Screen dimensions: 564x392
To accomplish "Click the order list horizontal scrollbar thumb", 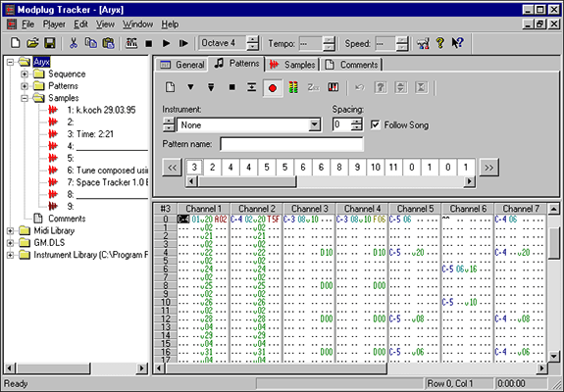I will coord(247,182).
